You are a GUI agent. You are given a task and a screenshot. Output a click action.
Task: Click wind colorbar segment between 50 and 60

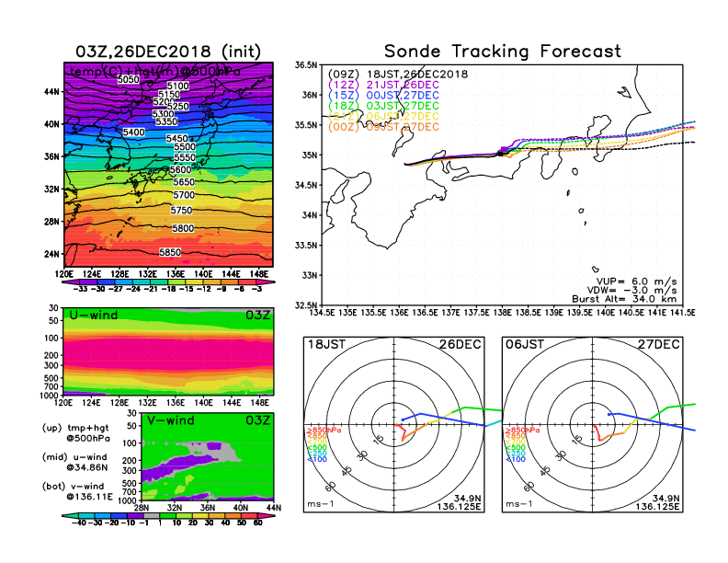point(249,516)
